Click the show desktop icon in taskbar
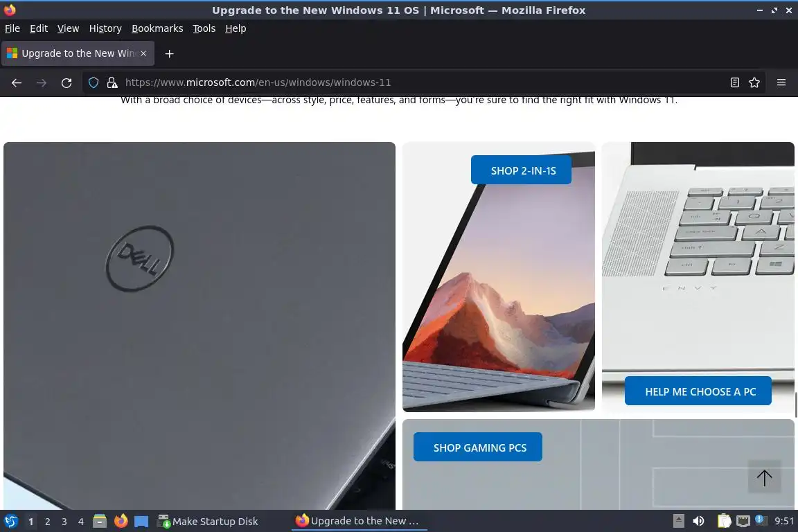 (x=141, y=522)
